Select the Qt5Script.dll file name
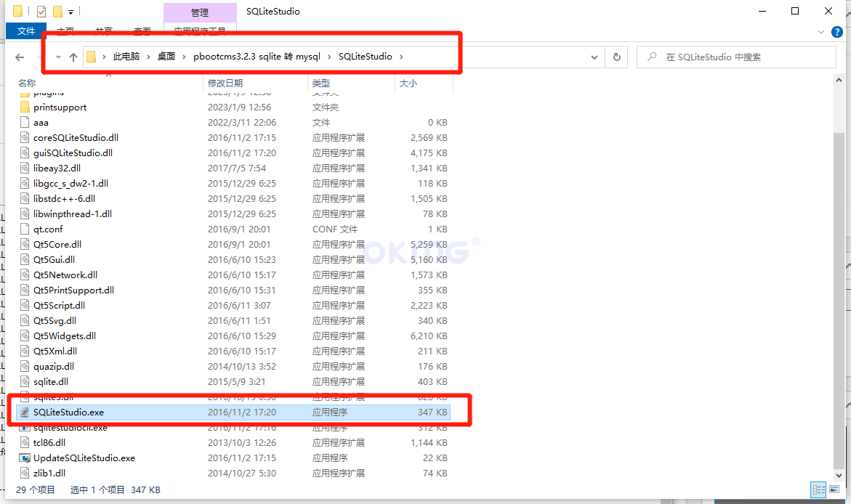Viewport: 851px width, 504px height. coord(59,306)
